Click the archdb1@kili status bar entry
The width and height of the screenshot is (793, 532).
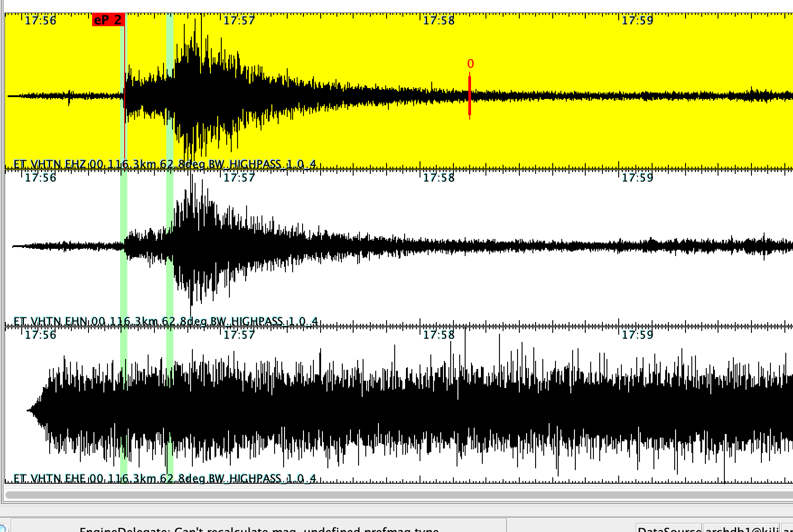coord(742,528)
